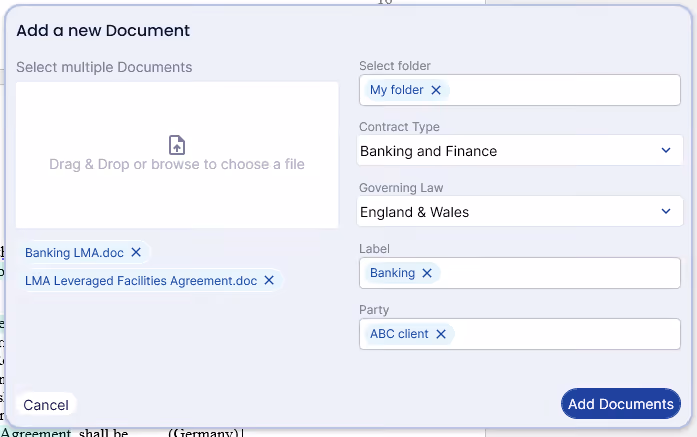Click chevron arrow beside England & Wales

point(665,211)
